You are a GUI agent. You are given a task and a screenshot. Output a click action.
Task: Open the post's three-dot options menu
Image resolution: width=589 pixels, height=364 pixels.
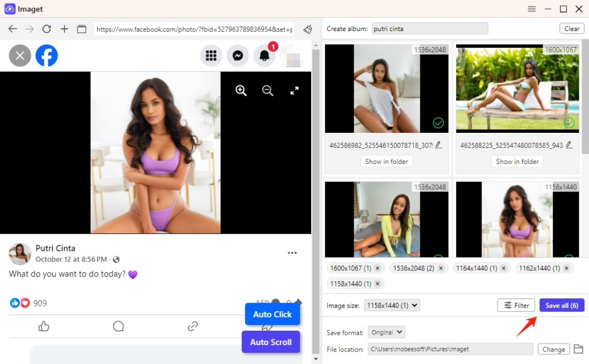[x=292, y=252]
